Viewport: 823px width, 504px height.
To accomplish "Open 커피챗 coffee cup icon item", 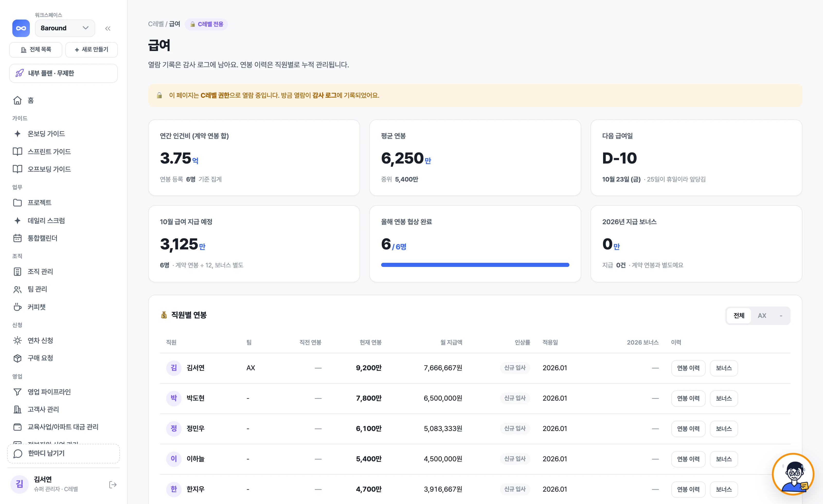I will click(64, 307).
